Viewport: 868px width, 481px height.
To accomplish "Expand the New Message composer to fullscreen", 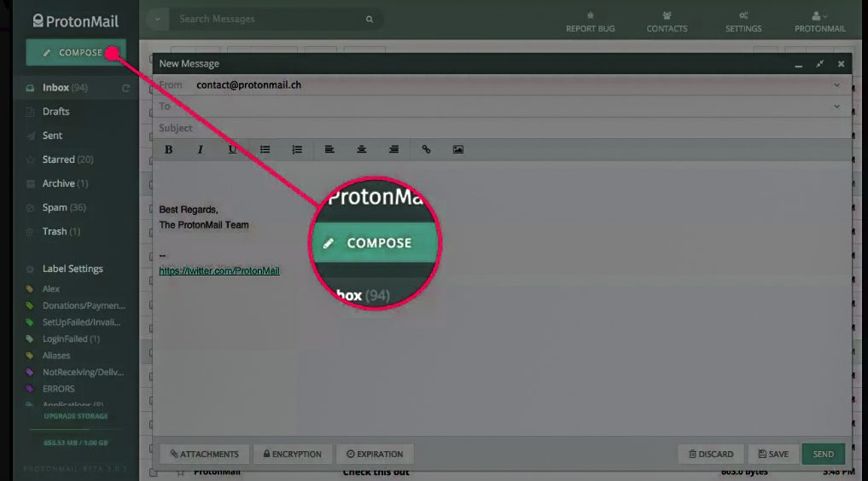I will point(820,64).
